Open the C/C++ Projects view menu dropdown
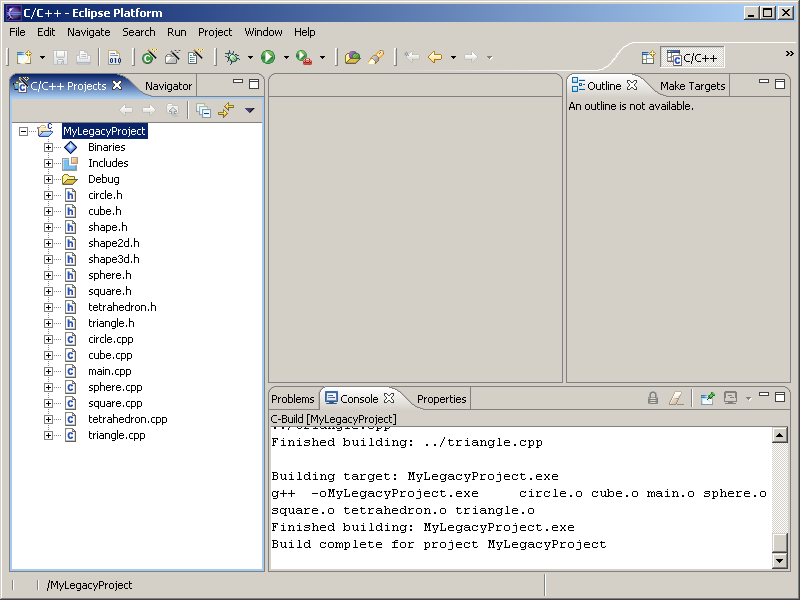 coord(250,110)
